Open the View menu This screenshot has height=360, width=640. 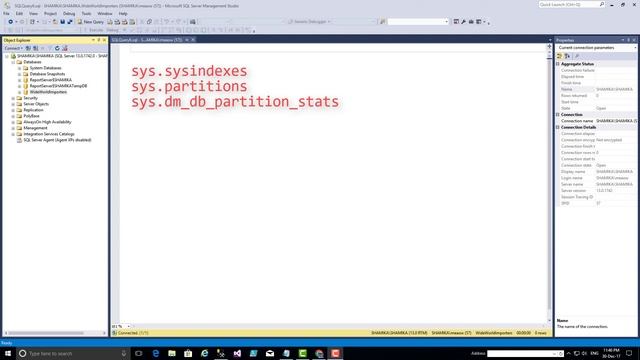33,13
